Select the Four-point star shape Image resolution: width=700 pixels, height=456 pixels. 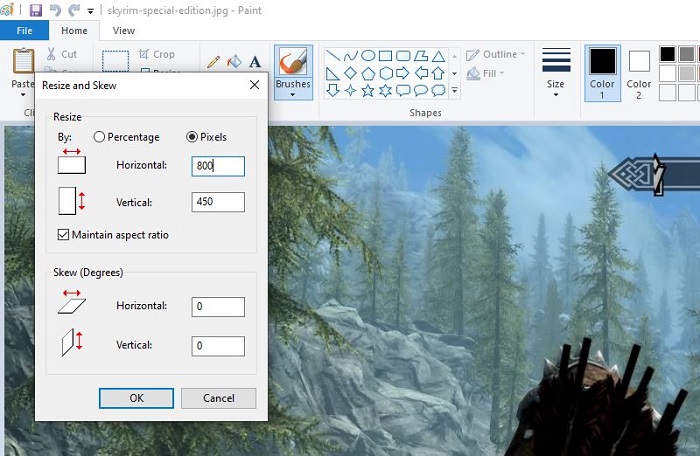pyautogui.click(x=350, y=90)
